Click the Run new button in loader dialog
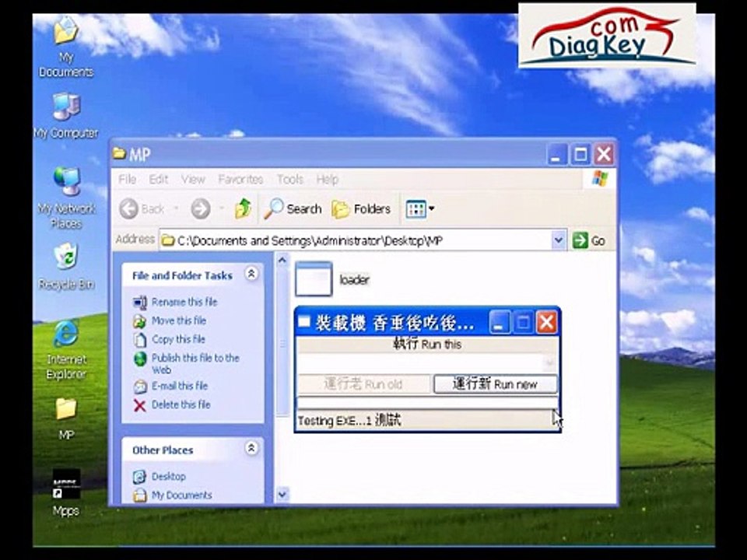This screenshot has height=560, width=747. point(496,383)
